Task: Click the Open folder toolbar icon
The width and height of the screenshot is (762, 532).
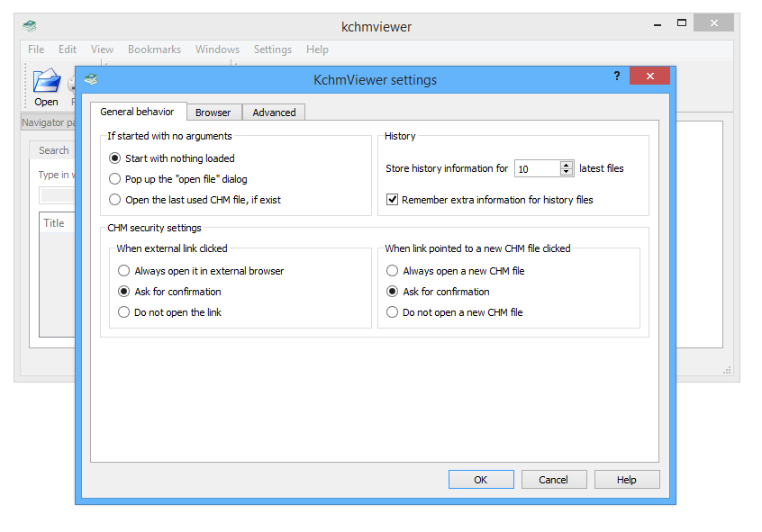Action: click(x=46, y=83)
